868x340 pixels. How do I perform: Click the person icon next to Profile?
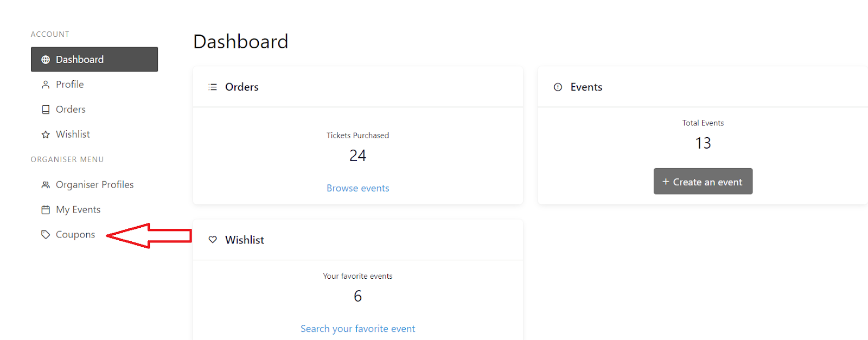[x=46, y=85]
